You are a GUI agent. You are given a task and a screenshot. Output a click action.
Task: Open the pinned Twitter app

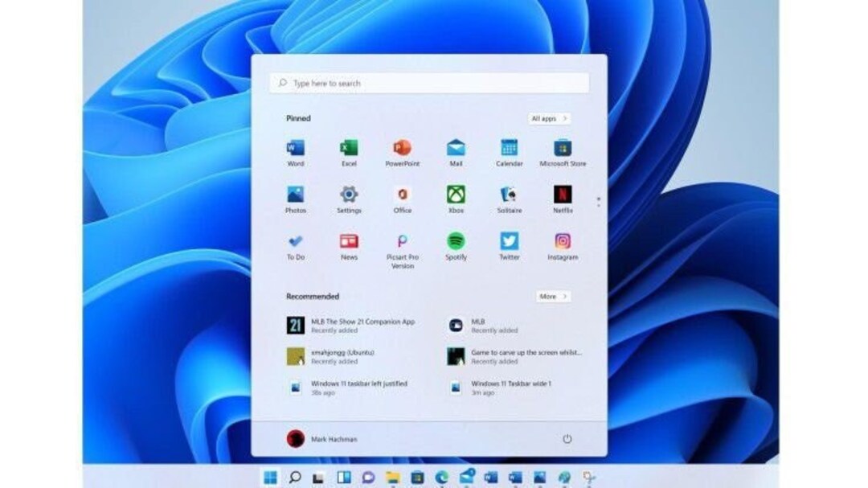pyautogui.click(x=510, y=247)
